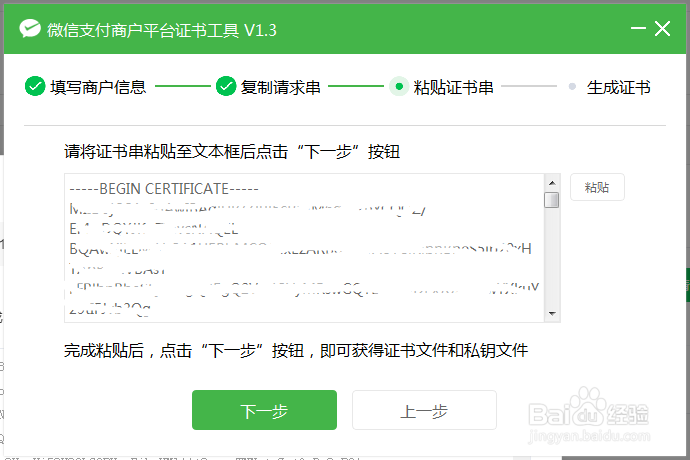The image size is (690, 460).
Task: Click the text box scrollbar down arrow
Action: [x=552, y=313]
